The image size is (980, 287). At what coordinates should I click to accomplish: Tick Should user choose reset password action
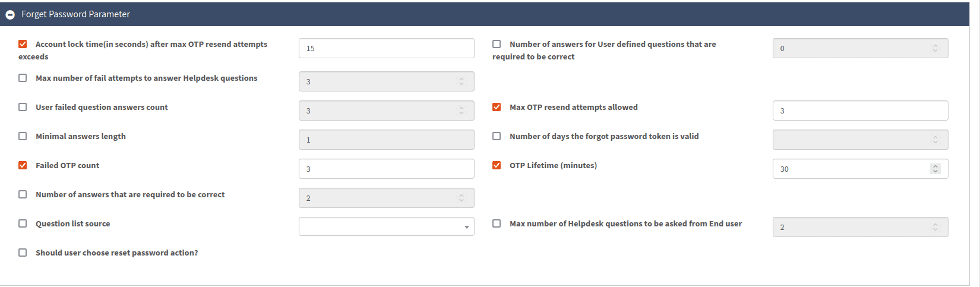pos(23,253)
